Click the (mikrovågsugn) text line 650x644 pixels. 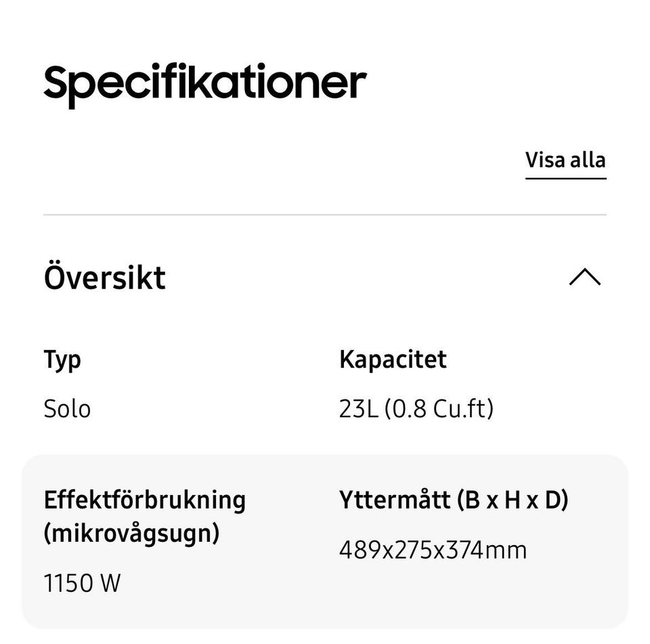coord(131,533)
